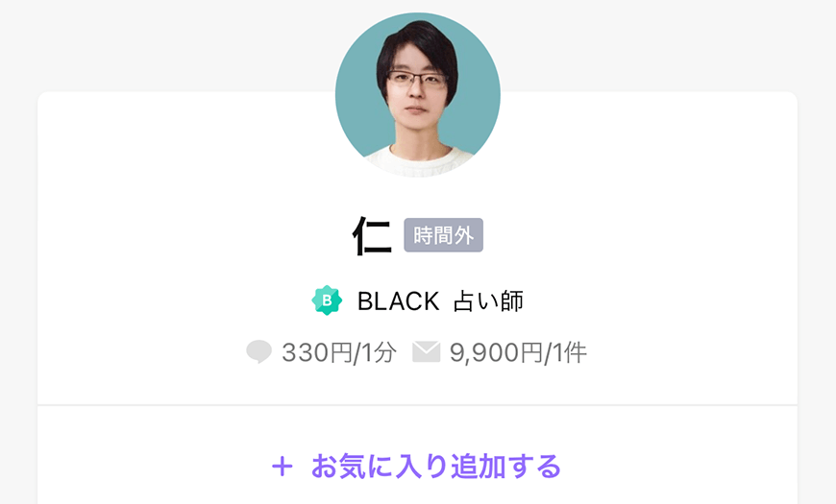Click the BLACK rank text
The image size is (836, 504).
pos(398,301)
